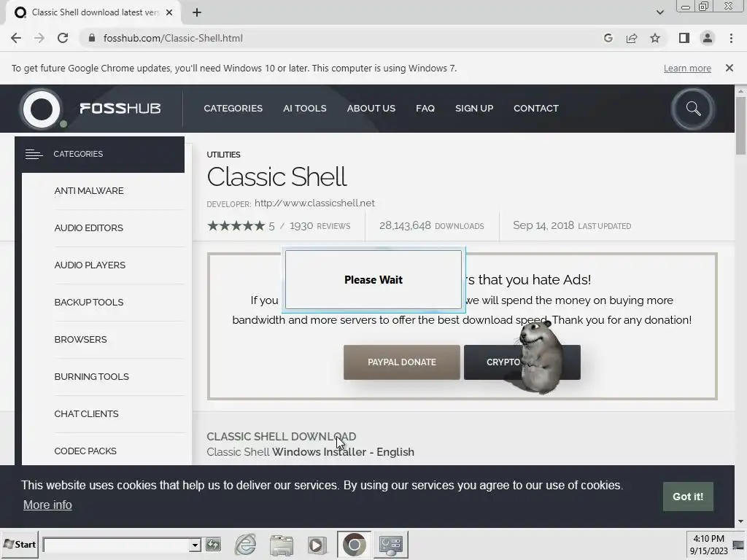Click the UTILITIES breadcrumb
This screenshot has height=560, width=747.
click(x=223, y=155)
